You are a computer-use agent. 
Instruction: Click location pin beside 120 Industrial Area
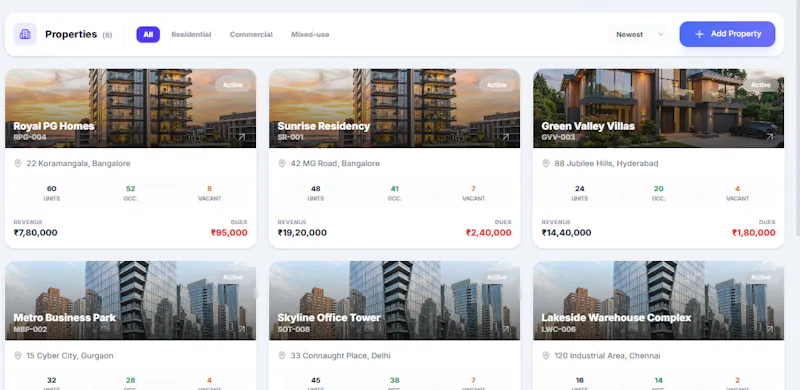tap(546, 355)
